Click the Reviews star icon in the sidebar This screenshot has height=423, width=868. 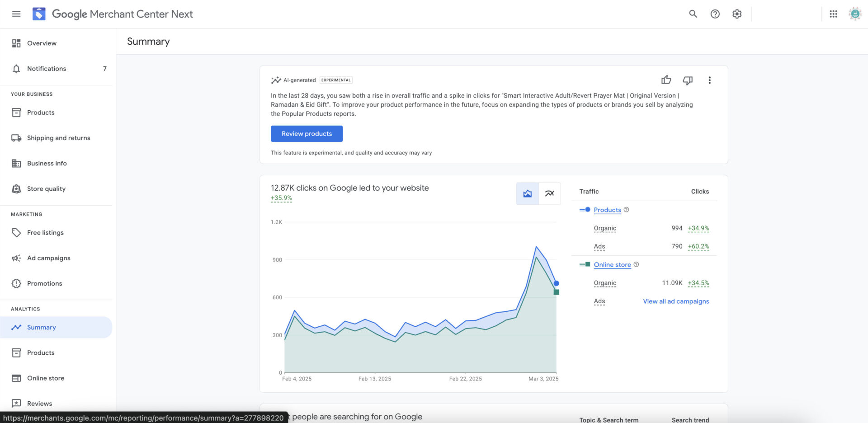[x=16, y=403]
